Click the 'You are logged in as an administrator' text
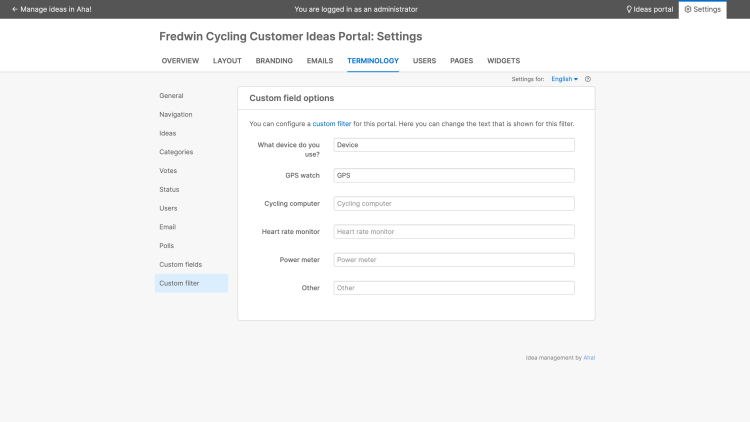The width and height of the screenshot is (750, 422). (x=356, y=9)
